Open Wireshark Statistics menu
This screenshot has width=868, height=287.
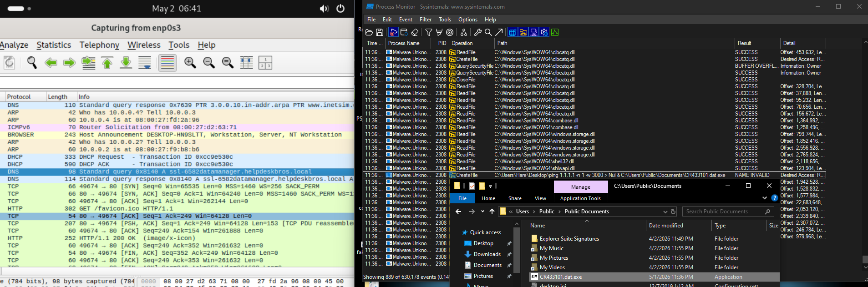(x=54, y=45)
